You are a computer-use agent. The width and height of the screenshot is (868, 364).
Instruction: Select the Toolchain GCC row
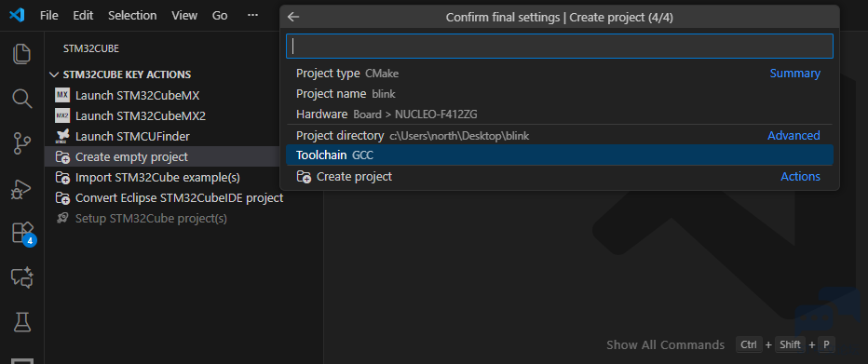(559, 155)
